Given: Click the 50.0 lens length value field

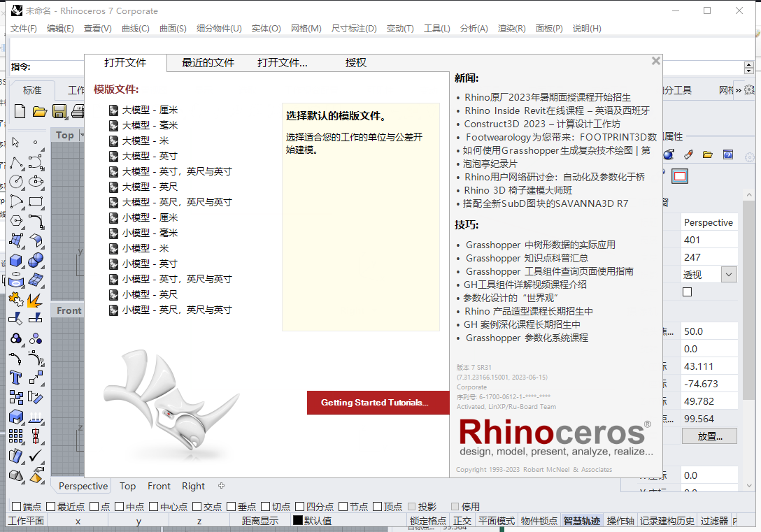Looking at the screenshot, I should pos(709,331).
